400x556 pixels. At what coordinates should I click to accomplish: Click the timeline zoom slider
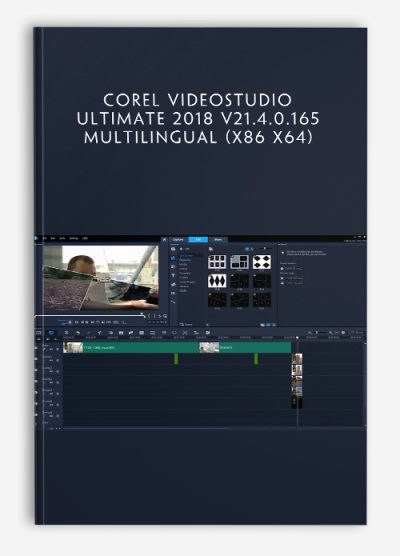(x=320, y=333)
